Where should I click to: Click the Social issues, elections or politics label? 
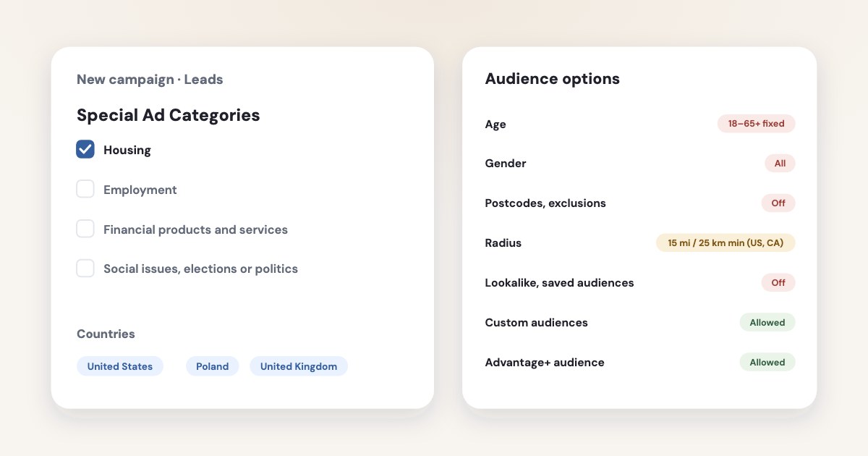pos(200,269)
